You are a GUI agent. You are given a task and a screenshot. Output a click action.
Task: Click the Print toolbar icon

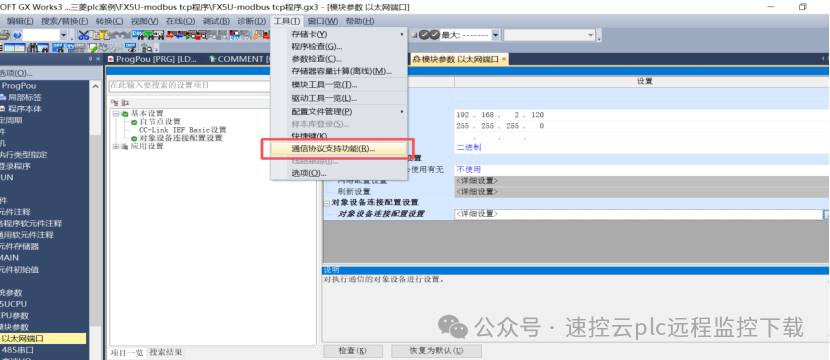point(5,35)
